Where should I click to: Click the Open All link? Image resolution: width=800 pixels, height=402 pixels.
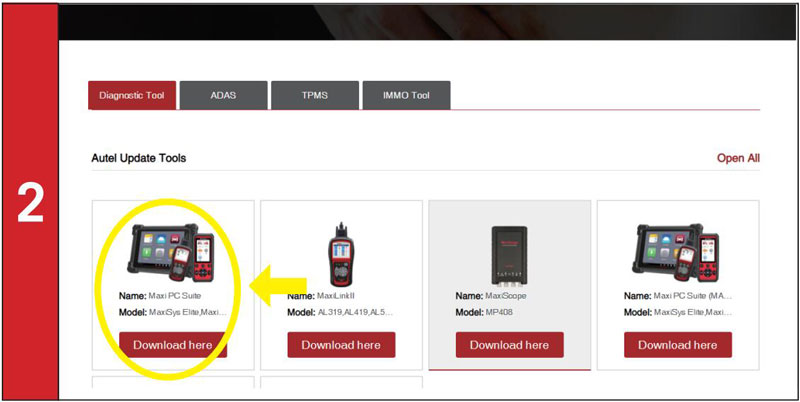738,158
